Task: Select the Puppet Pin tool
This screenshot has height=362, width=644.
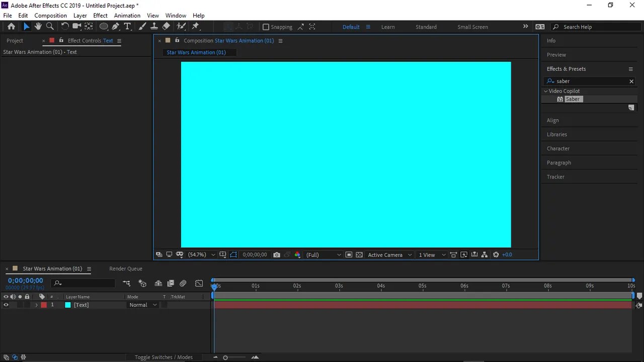Action: 196,27
